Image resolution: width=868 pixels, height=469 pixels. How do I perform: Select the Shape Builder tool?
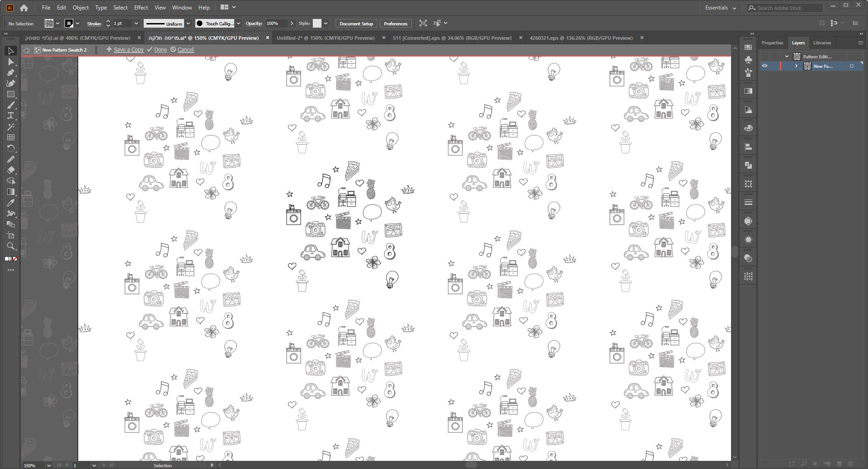11,181
